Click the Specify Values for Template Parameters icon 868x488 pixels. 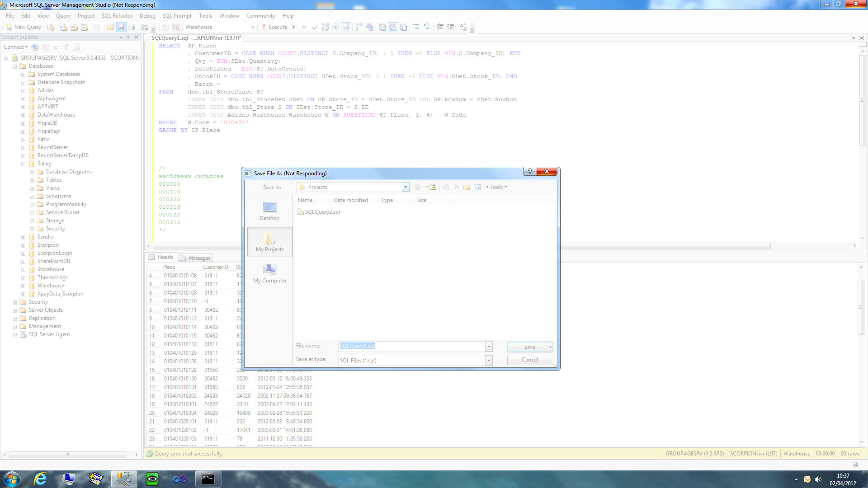tap(463, 27)
